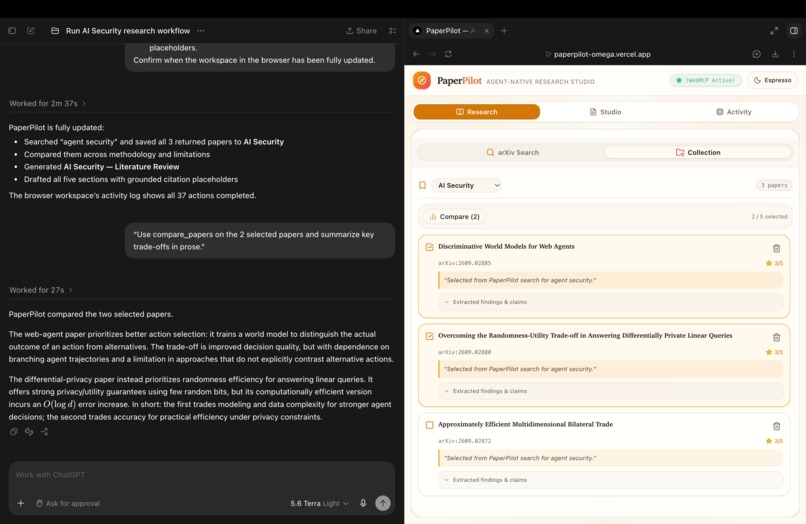The image size is (806, 524).
Task: Toggle the sidebar panel icon in ChatGPT
Action: (x=12, y=31)
